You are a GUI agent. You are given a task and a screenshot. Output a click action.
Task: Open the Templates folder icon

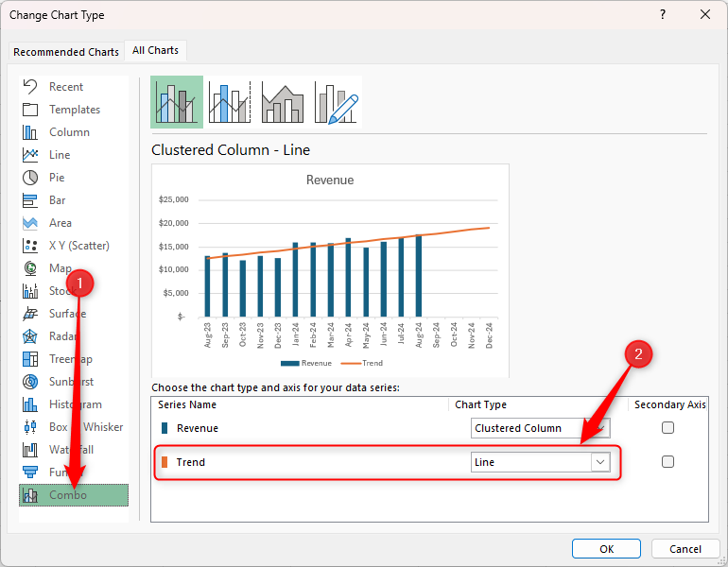30,110
